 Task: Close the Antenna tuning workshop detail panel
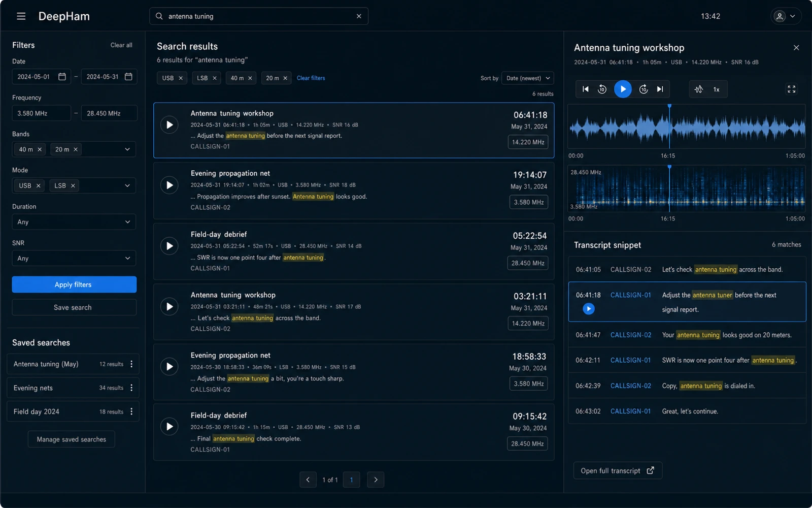tap(796, 48)
